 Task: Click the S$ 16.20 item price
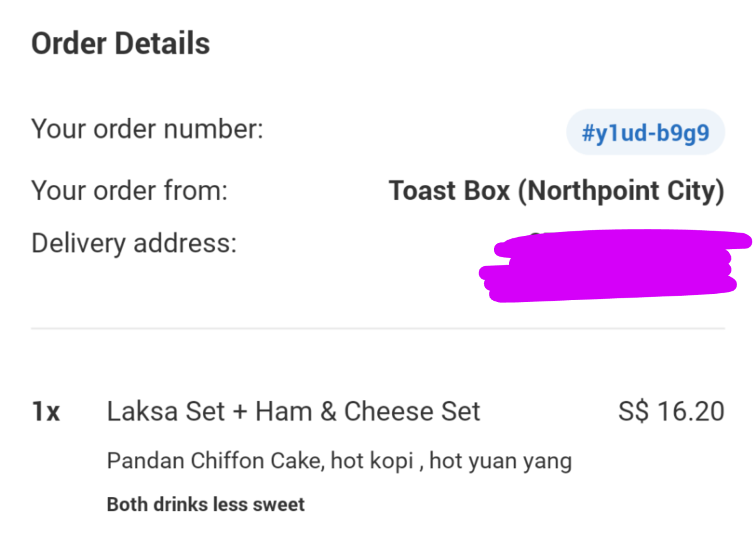point(671,412)
